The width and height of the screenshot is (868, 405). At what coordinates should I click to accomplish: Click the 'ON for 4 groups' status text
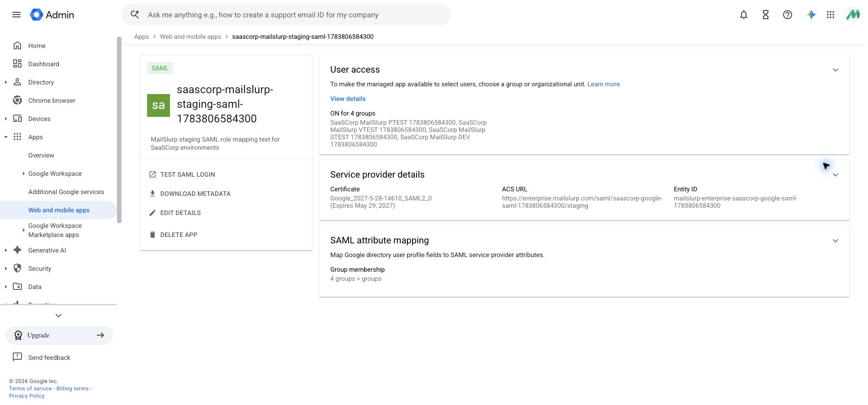click(353, 113)
